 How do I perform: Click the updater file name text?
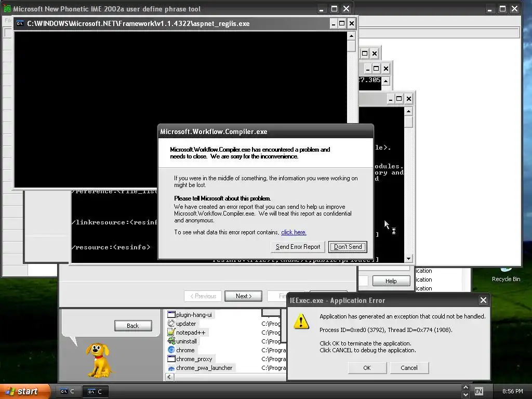186,324
